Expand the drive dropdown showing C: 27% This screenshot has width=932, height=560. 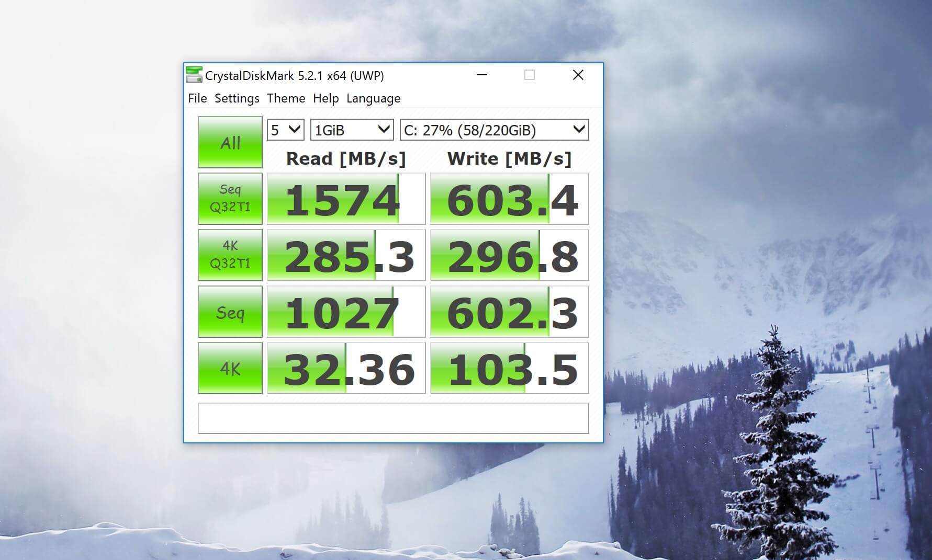click(x=494, y=130)
